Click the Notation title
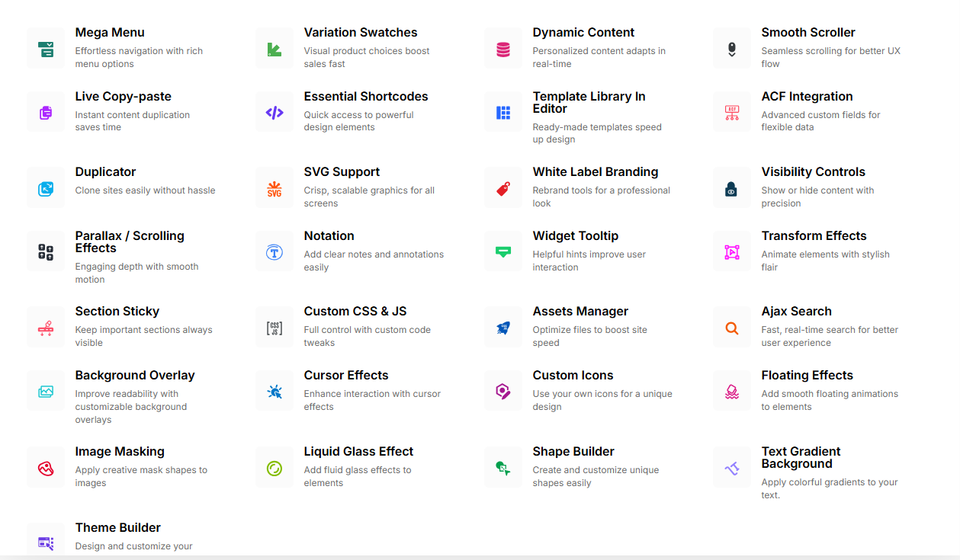The height and width of the screenshot is (560, 960). (x=329, y=236)
